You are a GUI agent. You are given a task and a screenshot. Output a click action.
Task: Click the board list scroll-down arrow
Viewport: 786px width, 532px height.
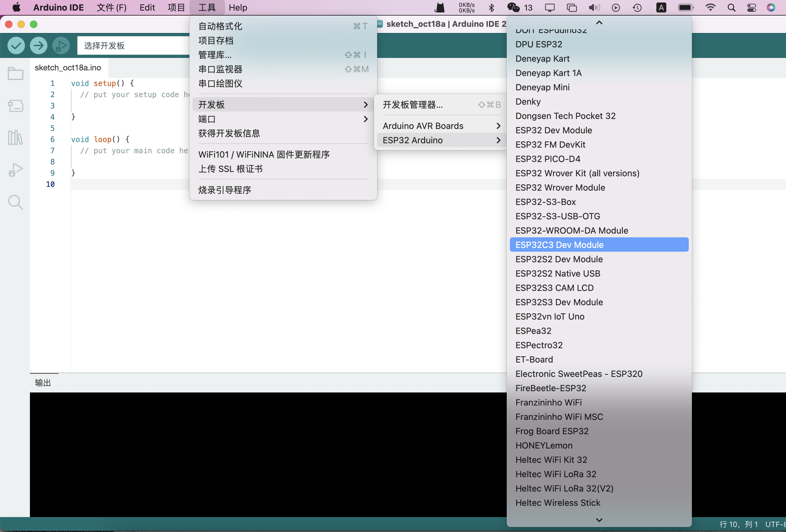pos(599,520)
